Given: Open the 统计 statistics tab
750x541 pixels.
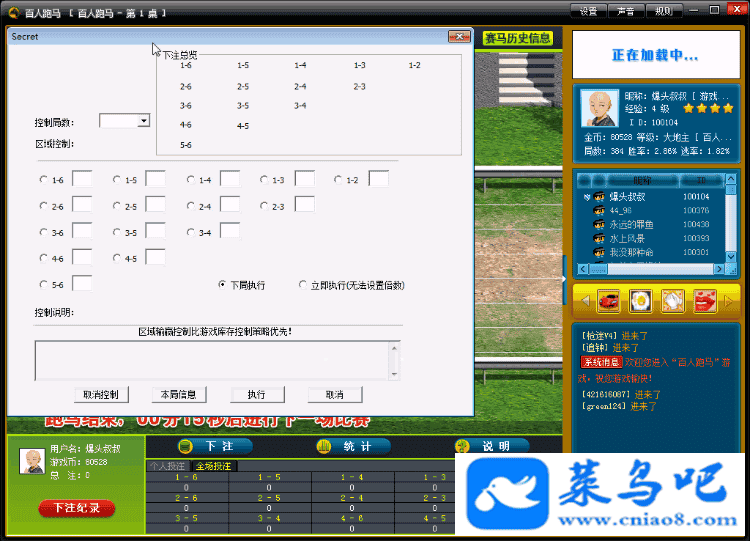Looking at the screenshot, I should tap(354, 446).
